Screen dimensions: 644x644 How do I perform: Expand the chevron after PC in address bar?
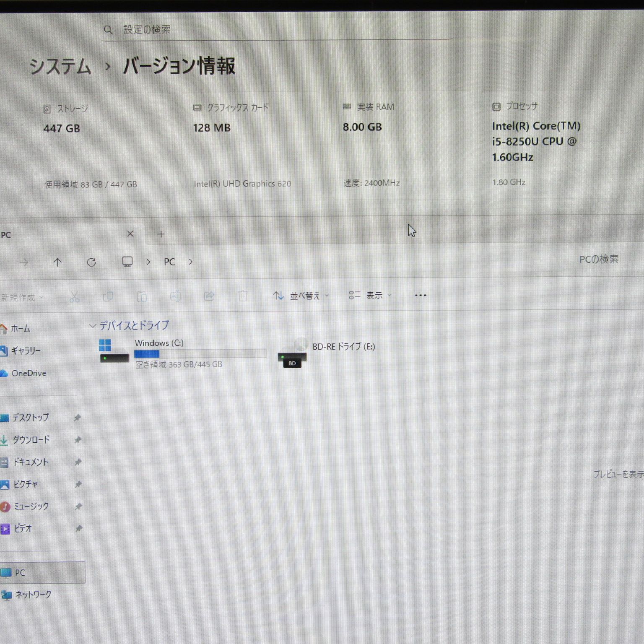pyautogui.click(x=191, y=262)
